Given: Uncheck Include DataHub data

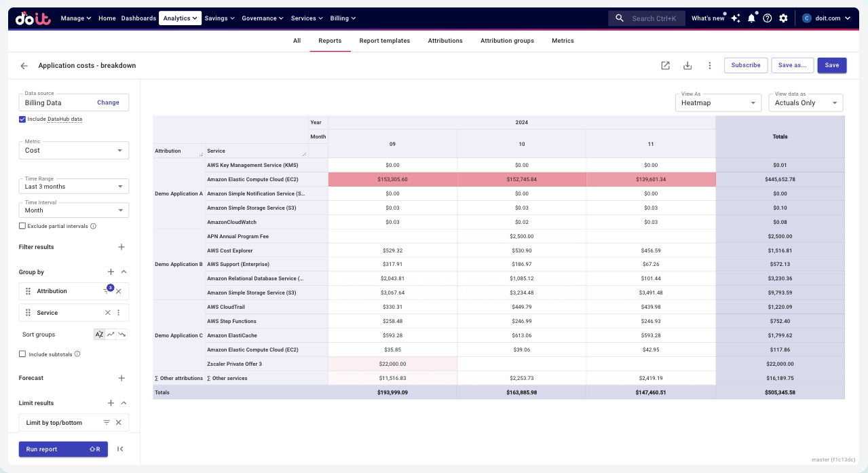Looking at the screenshot, I should click(22, 119).
